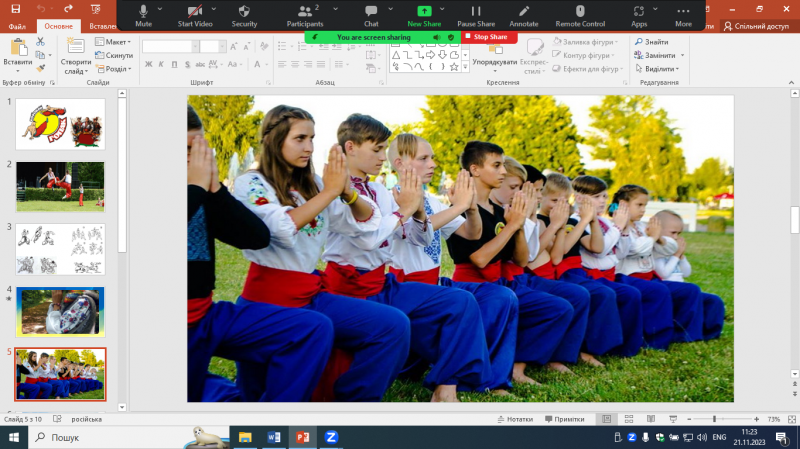Start a New Share in Zoom
Viewport: 800px width, 449px height.
pos(424,16)
